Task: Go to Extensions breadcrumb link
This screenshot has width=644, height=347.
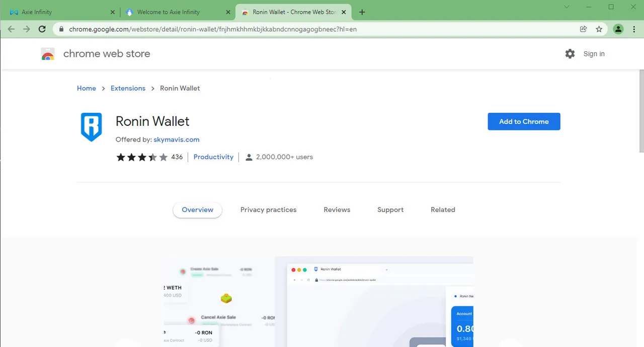Action: click(x=128, y=88)
